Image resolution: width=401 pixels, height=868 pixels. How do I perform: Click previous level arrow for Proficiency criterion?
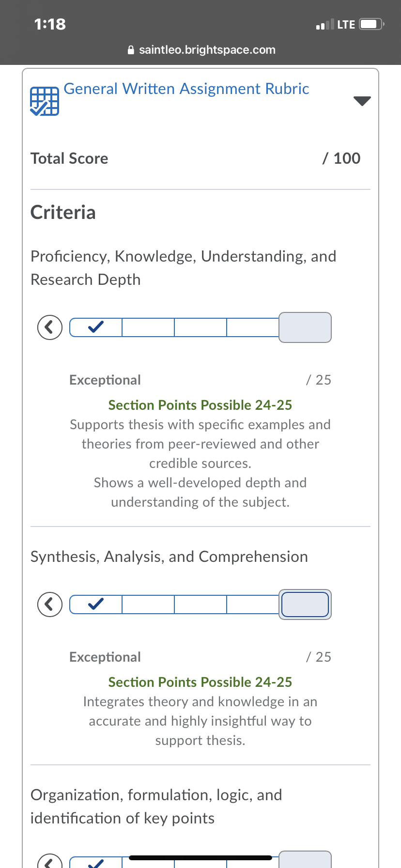coord(50,327)
